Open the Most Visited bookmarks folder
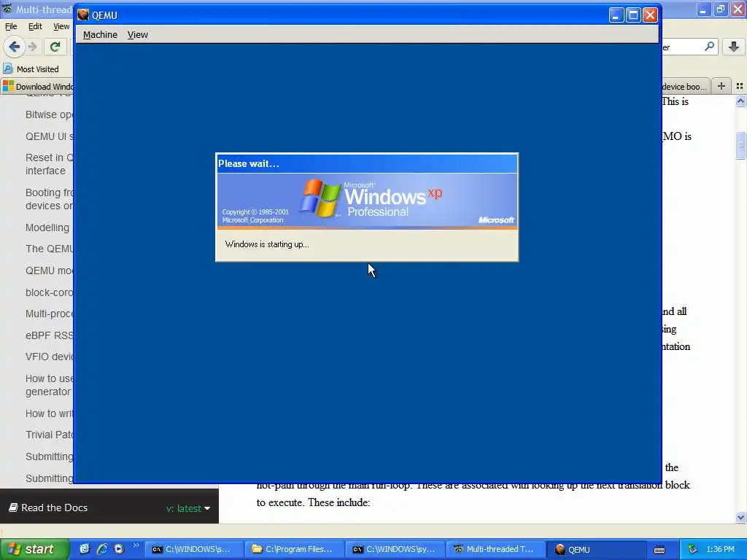 pos(31,69)
